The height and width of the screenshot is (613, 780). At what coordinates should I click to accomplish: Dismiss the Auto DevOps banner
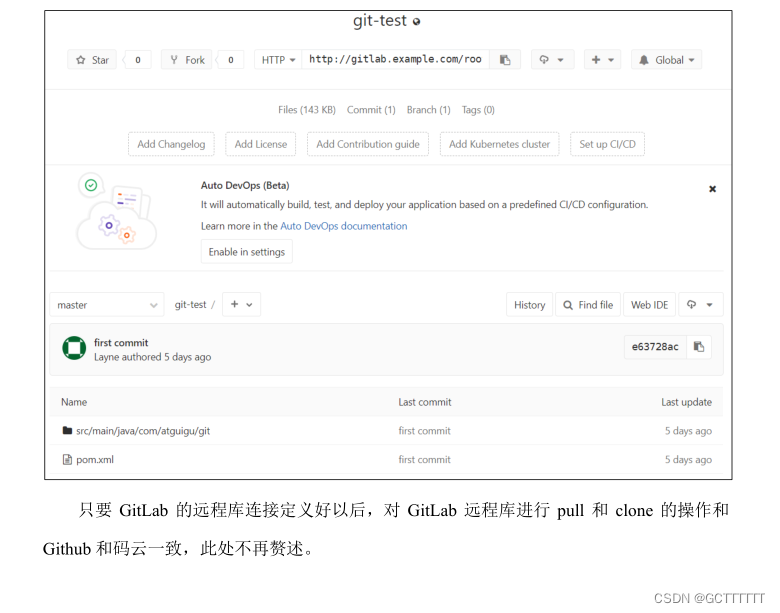[712, 189]
